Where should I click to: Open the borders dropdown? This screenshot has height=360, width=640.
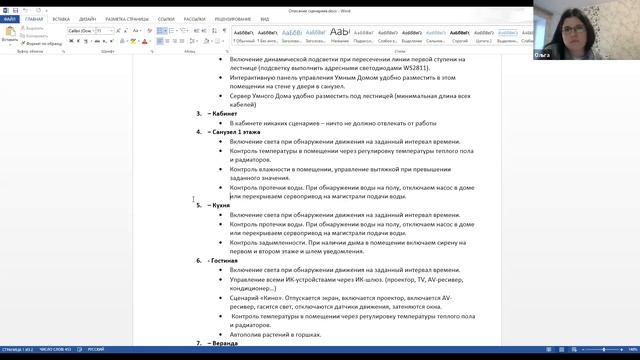point(223,41)
